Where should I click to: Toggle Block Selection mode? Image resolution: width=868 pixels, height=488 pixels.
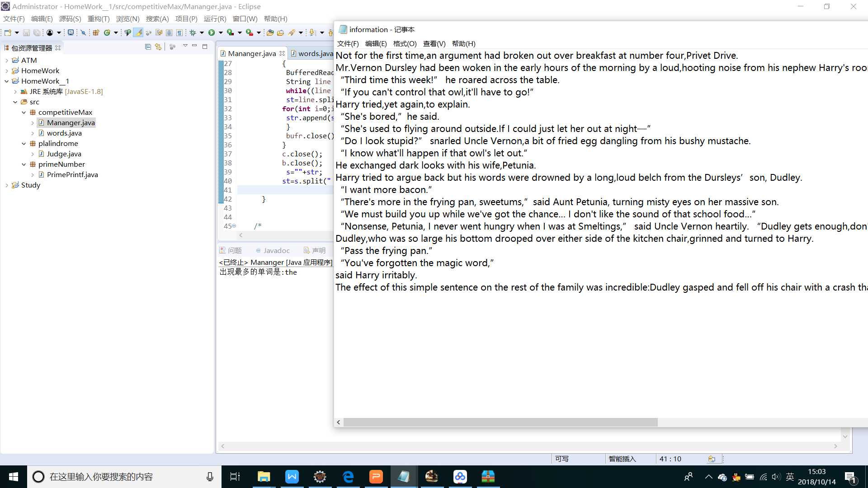click(169, 33)
